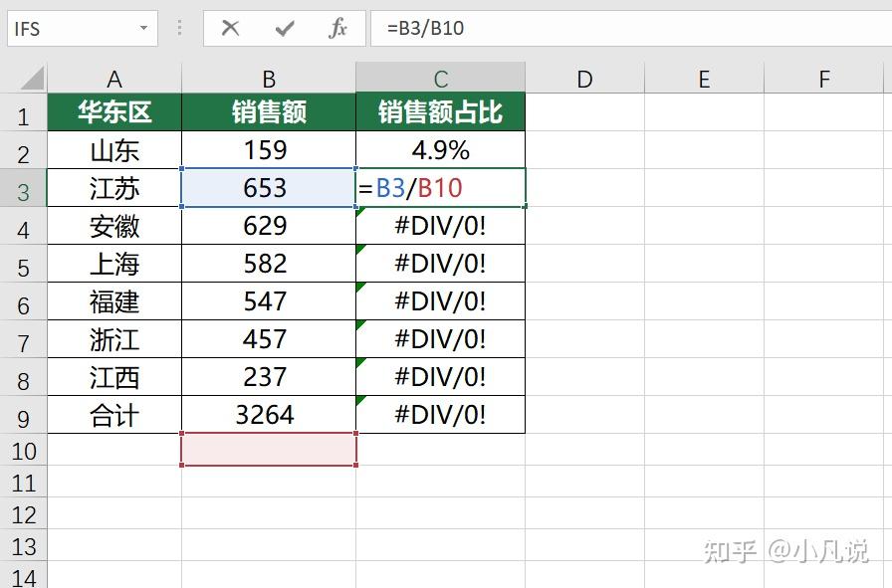This screenshot has width=892, height=588.
Task: Select row 8 header
Action: [23, 376]
